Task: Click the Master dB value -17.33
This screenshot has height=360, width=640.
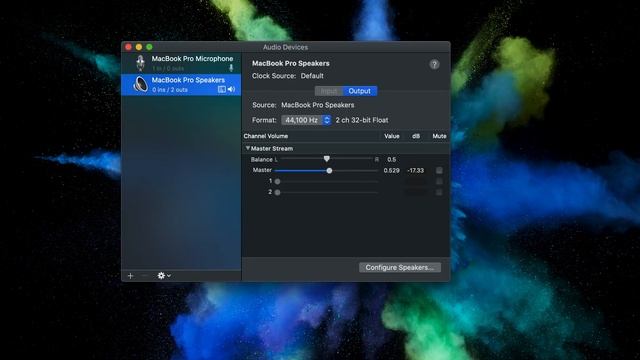Action: tap(416, 171)
